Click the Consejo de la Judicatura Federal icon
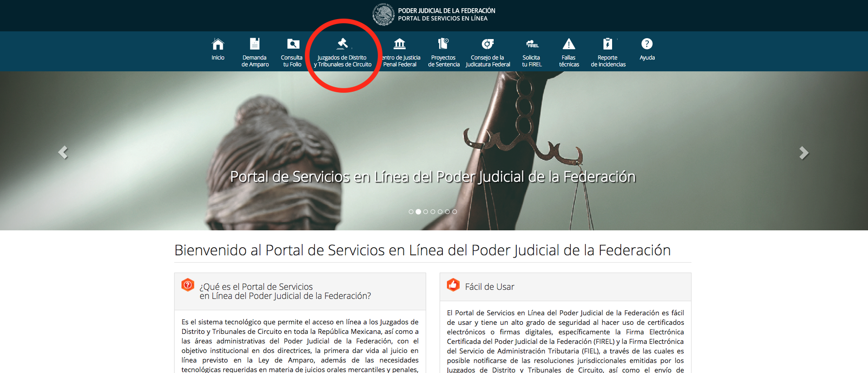868x373 pixels. pos(488,44)
